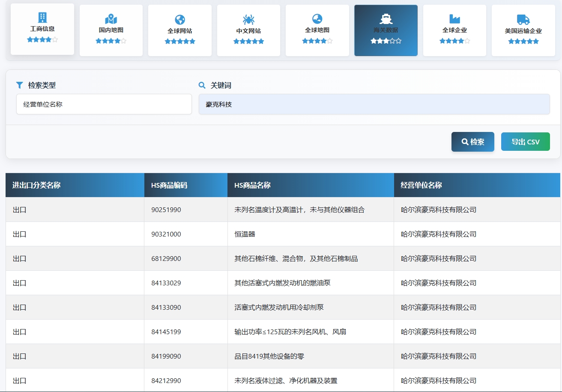Click the 检索 search button
Viewport: 562px width, 392px height.
473,142
